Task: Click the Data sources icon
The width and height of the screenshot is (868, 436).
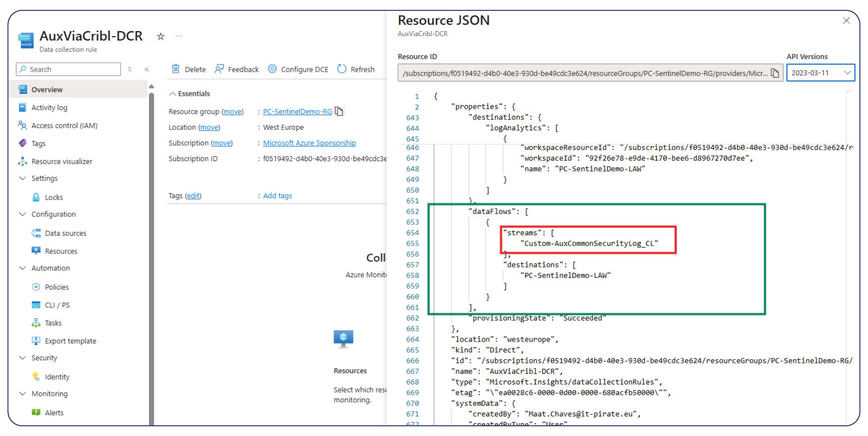Action: (36, 233)
